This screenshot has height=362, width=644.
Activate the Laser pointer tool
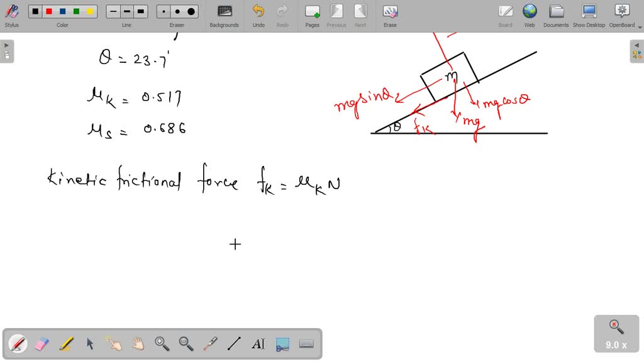[210, 344]
